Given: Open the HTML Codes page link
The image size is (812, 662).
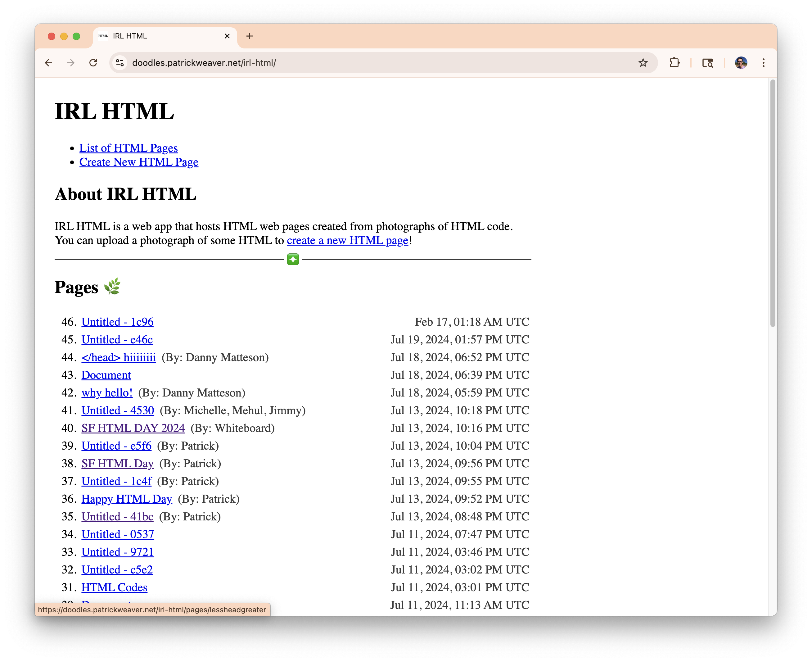Looking at the screenshot, I should coord(114,587).
